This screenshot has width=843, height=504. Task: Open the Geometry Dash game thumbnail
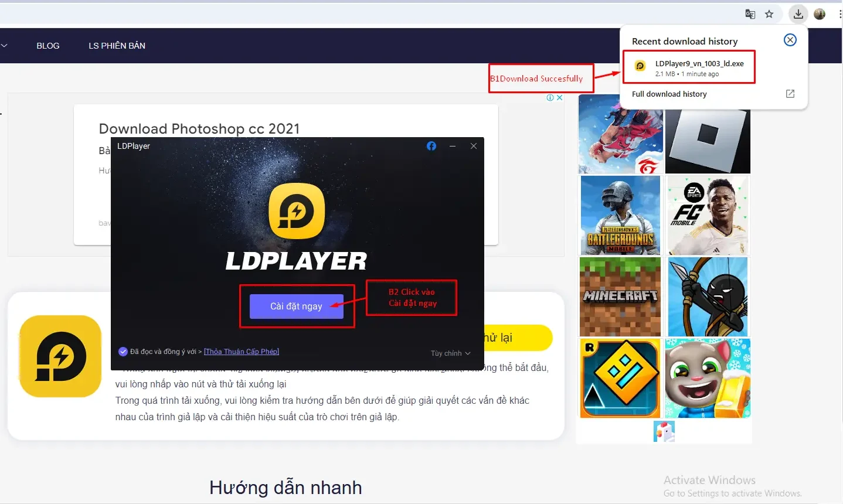pyautogui.click(x=621, y=379)
